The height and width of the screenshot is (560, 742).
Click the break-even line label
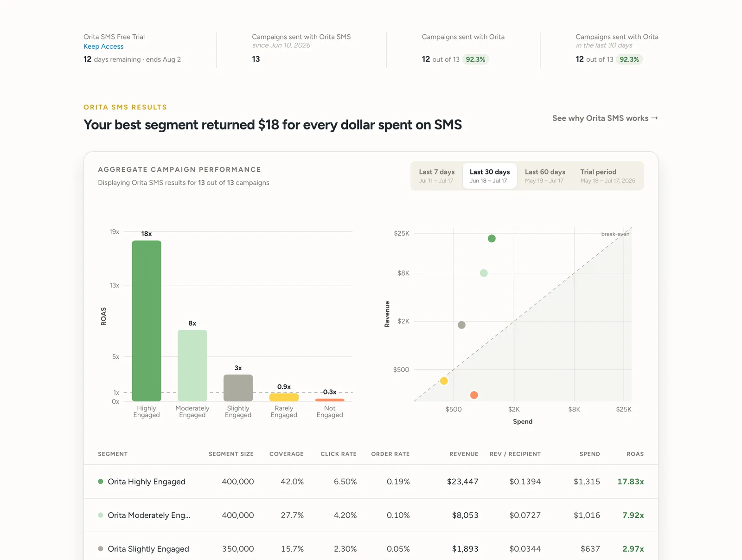(x=615, y=234)
